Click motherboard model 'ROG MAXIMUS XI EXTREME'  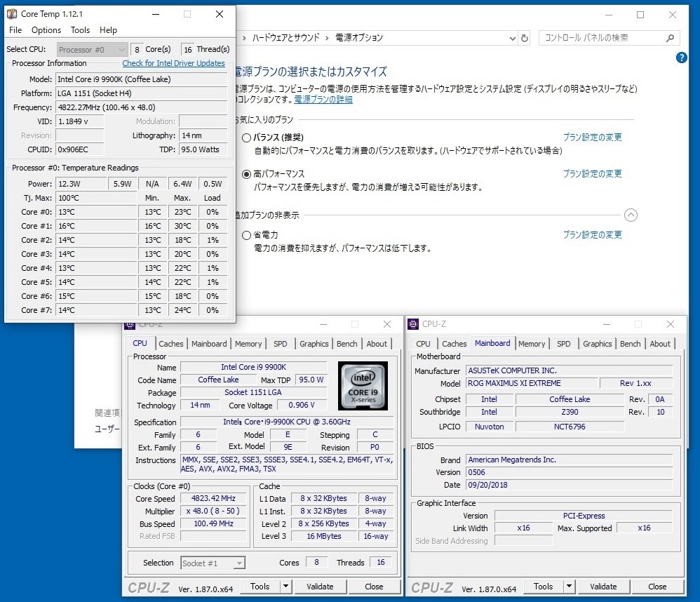[531, 383]
